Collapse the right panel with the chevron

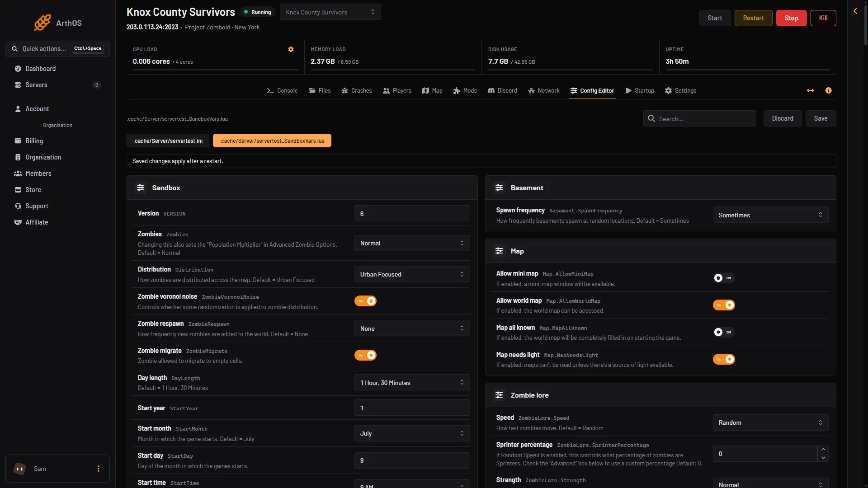855,11
